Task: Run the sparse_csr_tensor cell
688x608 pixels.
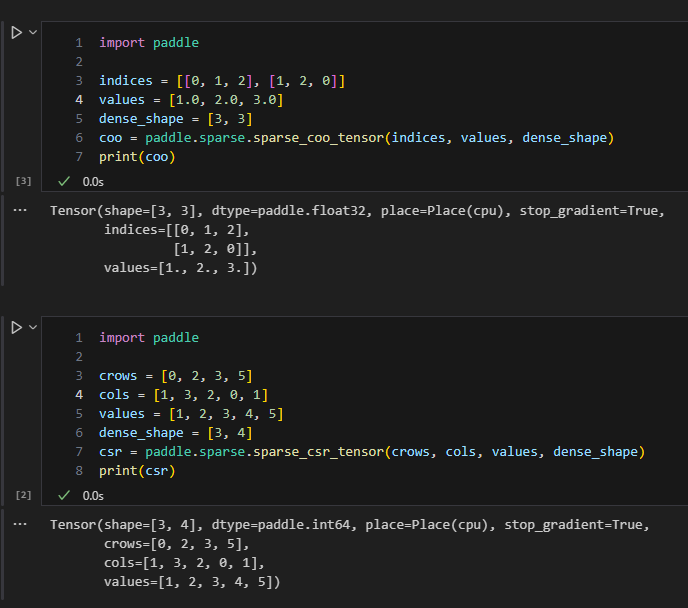Action: (x=16, y=328)
